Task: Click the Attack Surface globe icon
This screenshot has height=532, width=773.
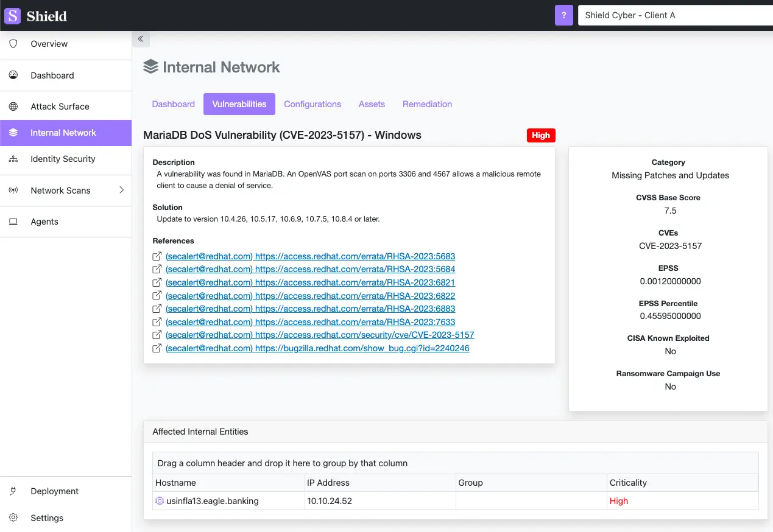Action: click(13, 105)
